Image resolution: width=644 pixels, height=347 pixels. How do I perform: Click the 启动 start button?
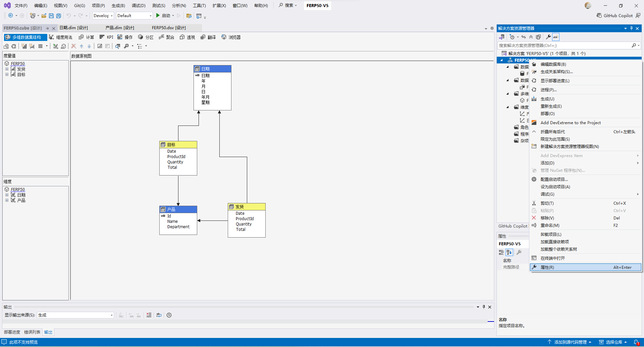tap(163, 16)
